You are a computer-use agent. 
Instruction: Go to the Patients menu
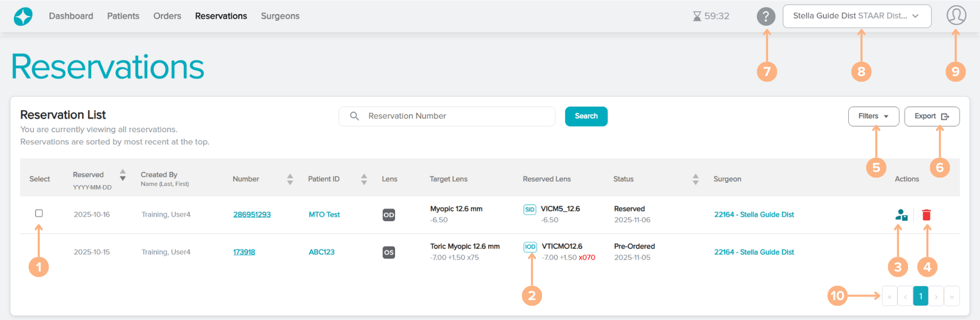(x=123, y=16)
